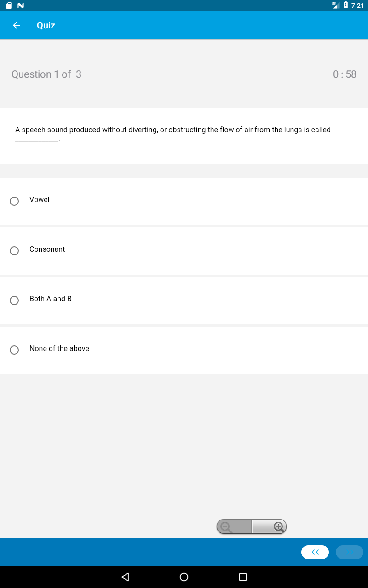368x588 pixels.
Task: Tap the Android back navigation button
Action: click(x=125, y=577)
